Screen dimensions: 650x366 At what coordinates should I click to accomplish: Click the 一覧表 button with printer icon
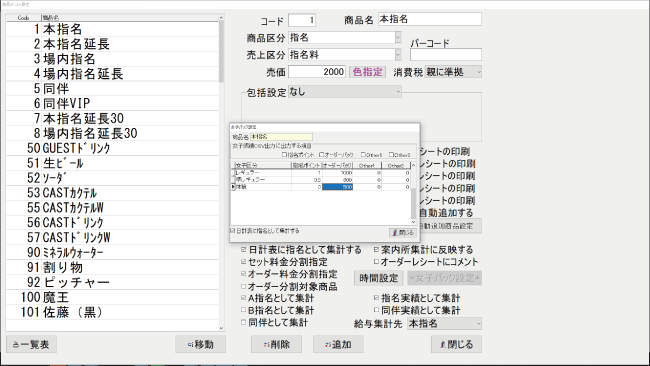(x=32, y=344)
